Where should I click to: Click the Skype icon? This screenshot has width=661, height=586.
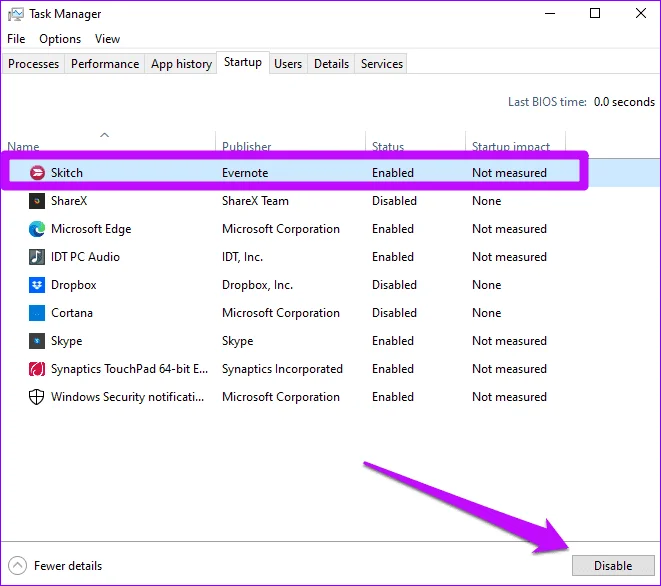pyautogui.click(x=37, y=341)
